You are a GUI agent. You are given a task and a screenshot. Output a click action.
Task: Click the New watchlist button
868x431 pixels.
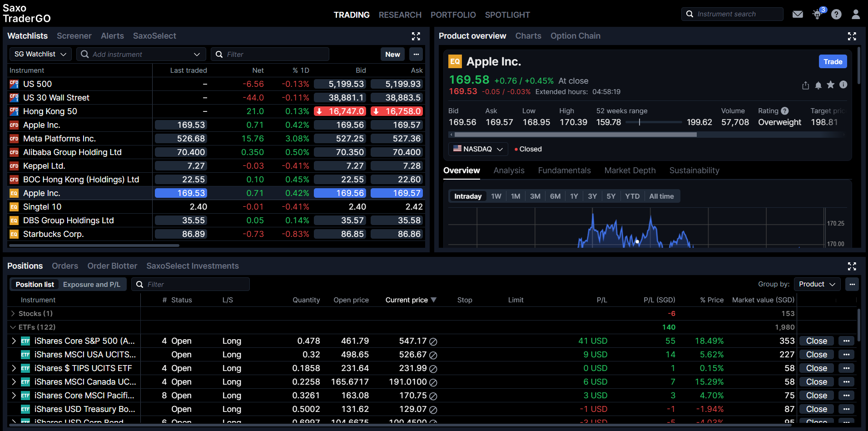(392, 54)
